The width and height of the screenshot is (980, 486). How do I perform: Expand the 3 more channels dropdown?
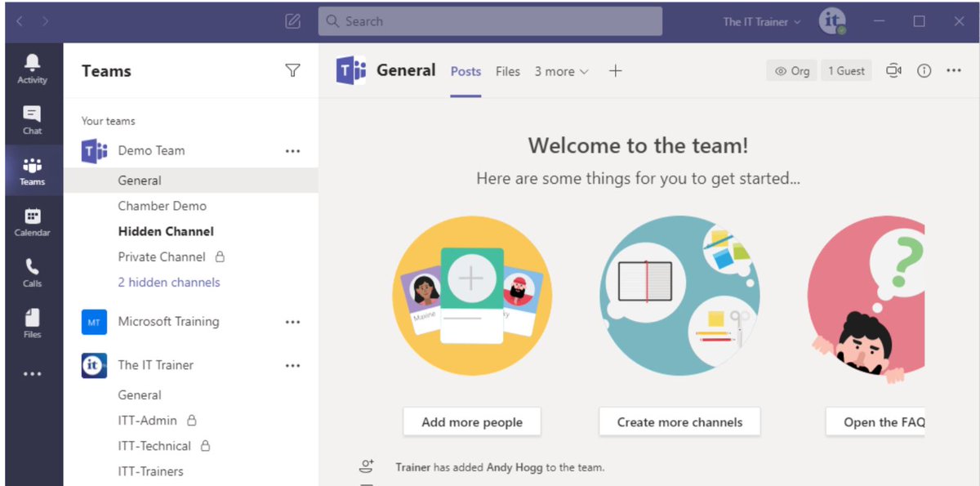click(561, 71)
